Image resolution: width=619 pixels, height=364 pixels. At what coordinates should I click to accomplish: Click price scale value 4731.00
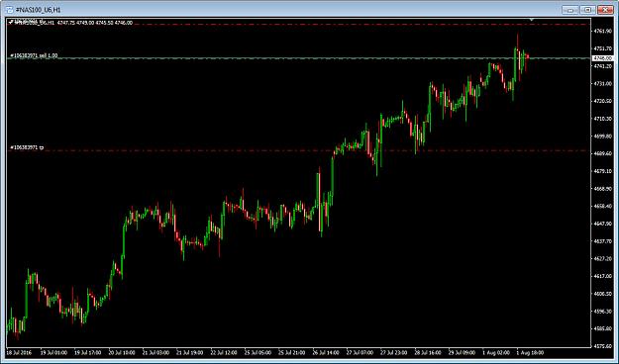point(603,84)
